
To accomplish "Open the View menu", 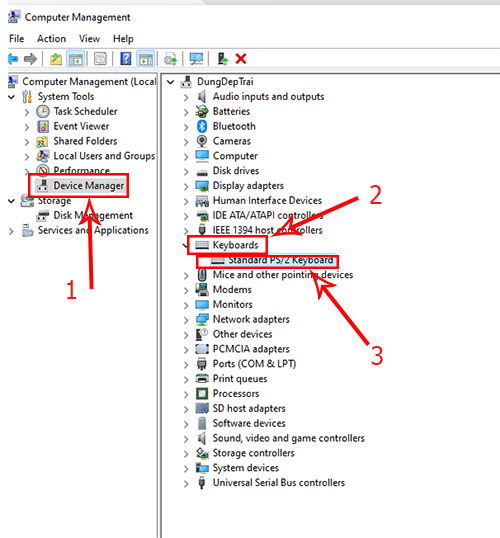I will 89,39.
